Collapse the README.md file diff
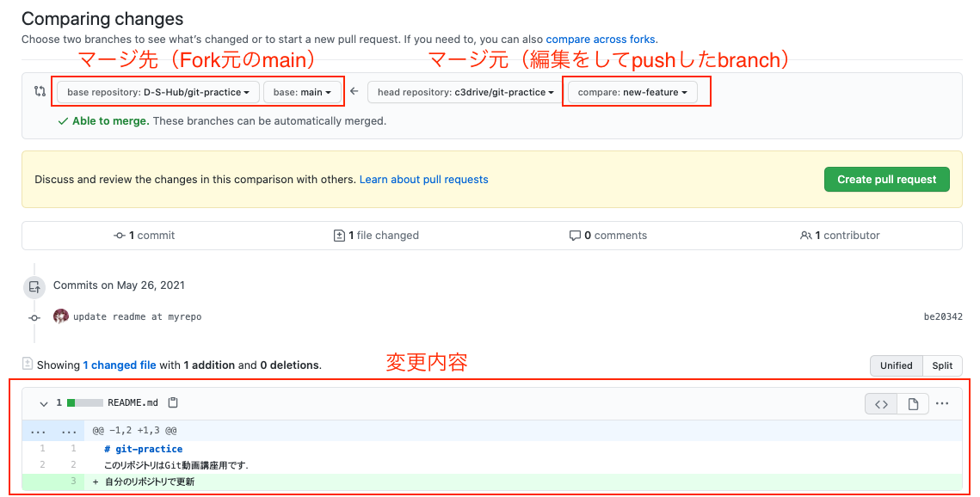This screenshot has height=497, width=980. (x=43, y=403)
